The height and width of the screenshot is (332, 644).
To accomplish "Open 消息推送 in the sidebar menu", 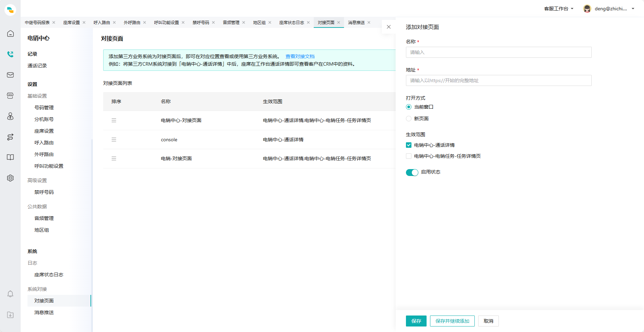I will (x=44, y=312).
